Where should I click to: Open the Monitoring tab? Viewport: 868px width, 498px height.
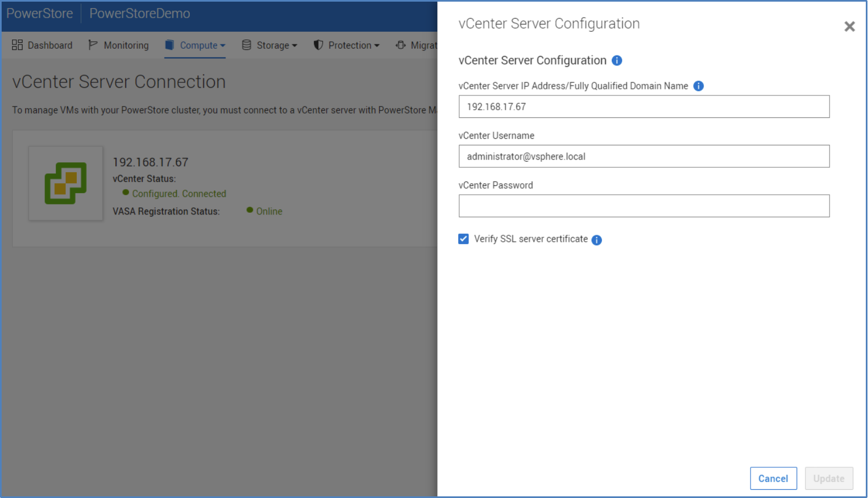119,45
